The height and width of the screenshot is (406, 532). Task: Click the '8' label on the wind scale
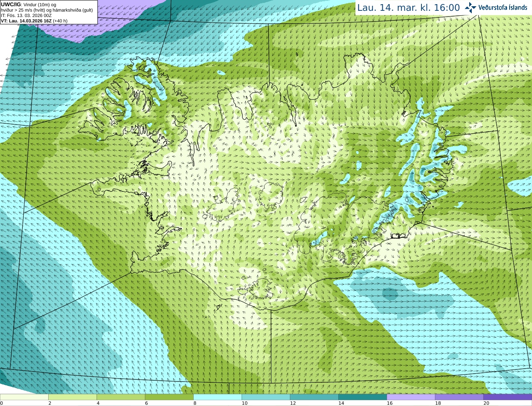pos(195,403)
